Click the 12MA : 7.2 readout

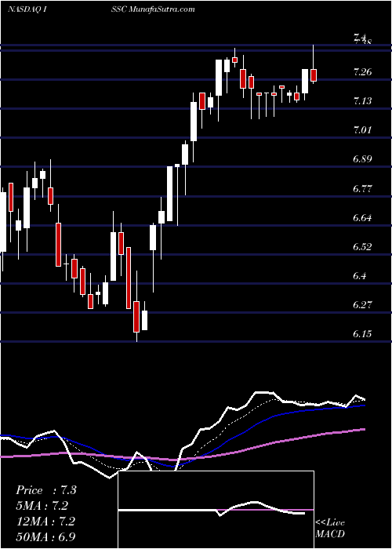[44, 521]
